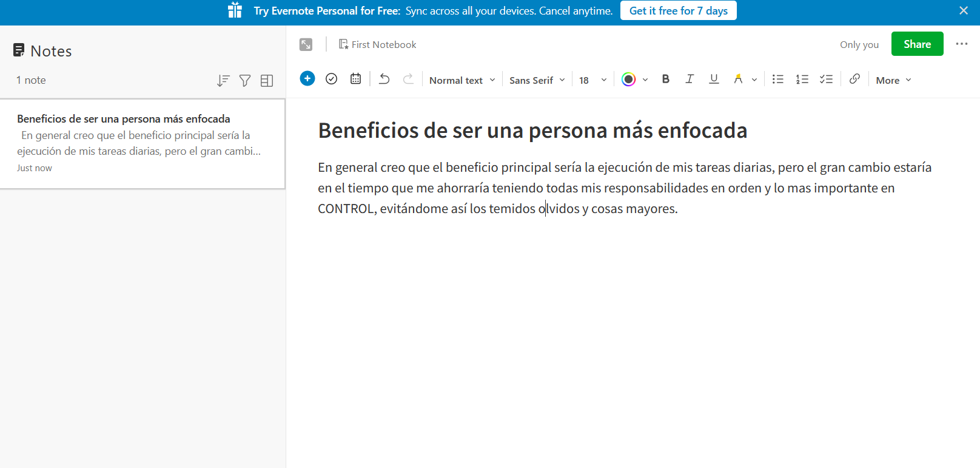Image resolution: width=980 pixels, height=468 pixels.
Task: Open First Notebook link
Action: (377, 44)
